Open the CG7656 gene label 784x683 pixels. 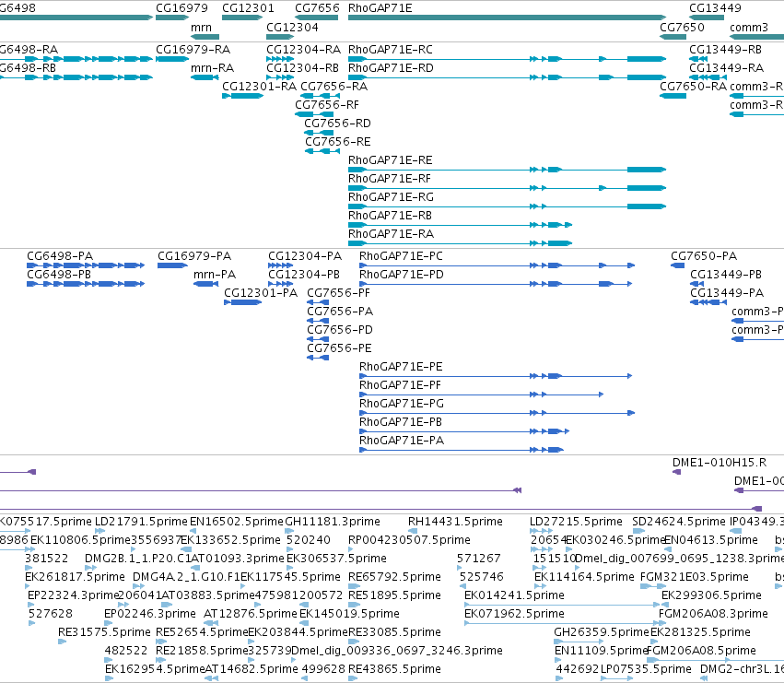[x=317, y=8]
